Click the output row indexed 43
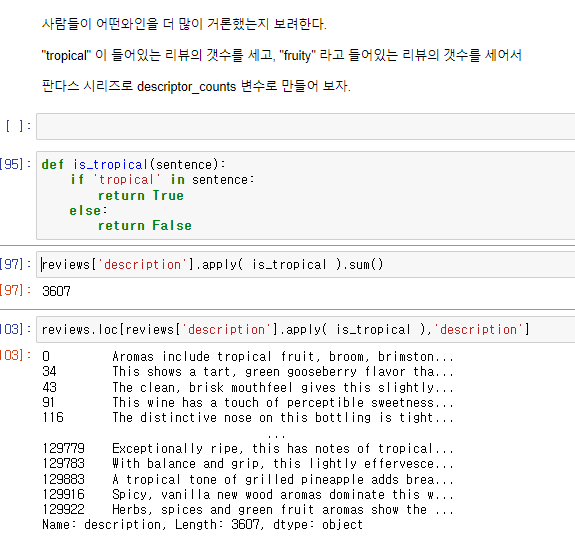Screen dimensions: 575x548 point(248,387)
